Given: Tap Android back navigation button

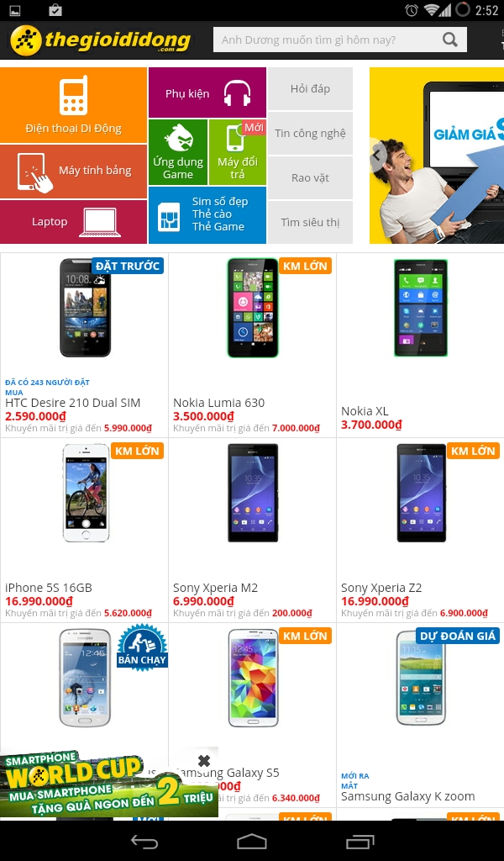Looking at the screenshot, I should [x=144, y=842].
